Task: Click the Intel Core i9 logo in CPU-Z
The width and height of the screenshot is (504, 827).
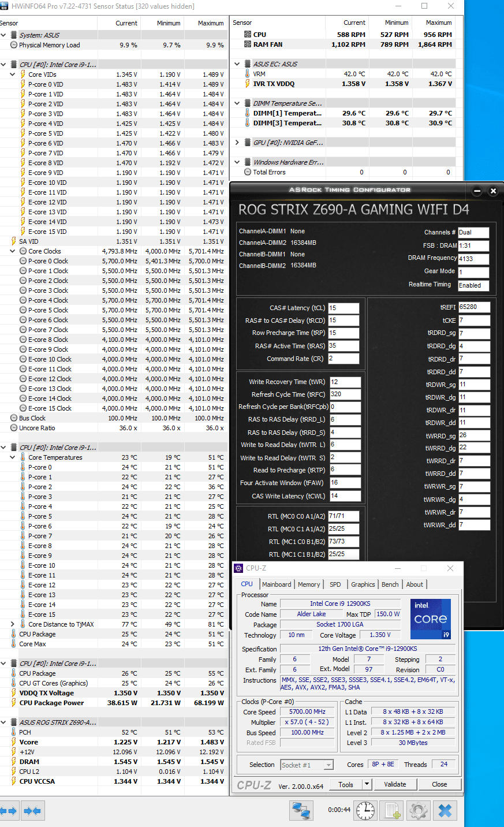Action: click(x=431, y=620)
